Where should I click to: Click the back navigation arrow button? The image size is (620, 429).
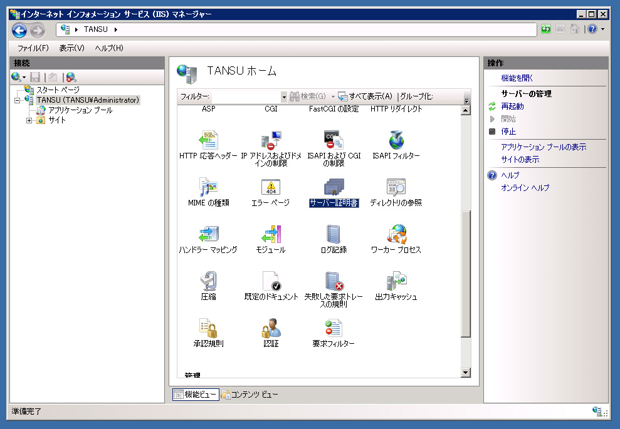[19, 30]
